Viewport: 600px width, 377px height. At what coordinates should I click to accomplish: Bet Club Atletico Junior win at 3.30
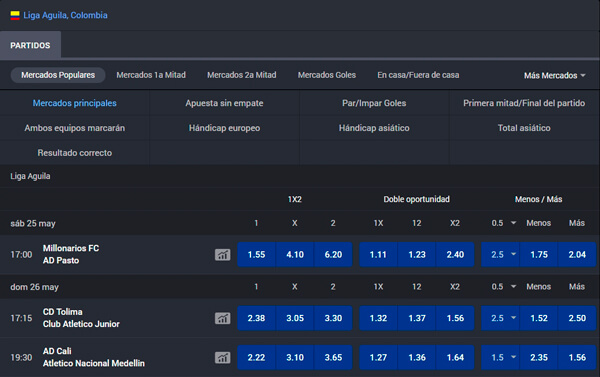pos(333,318)
